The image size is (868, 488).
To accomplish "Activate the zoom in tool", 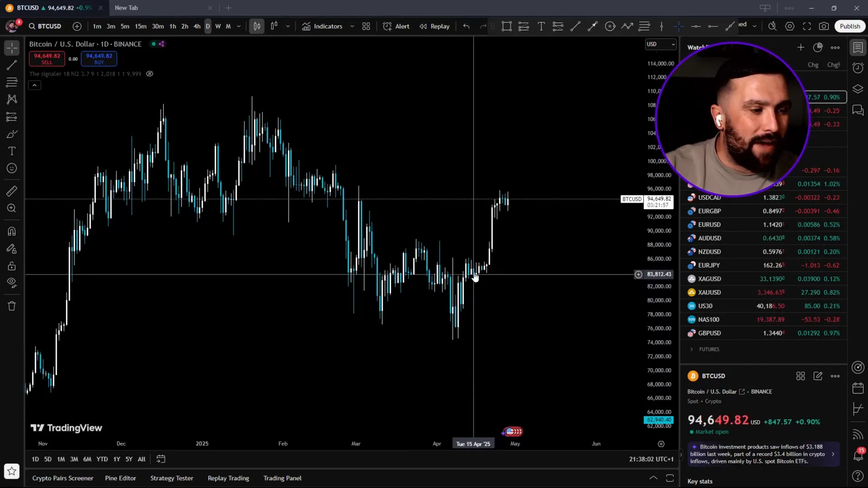I will [12, 208].
